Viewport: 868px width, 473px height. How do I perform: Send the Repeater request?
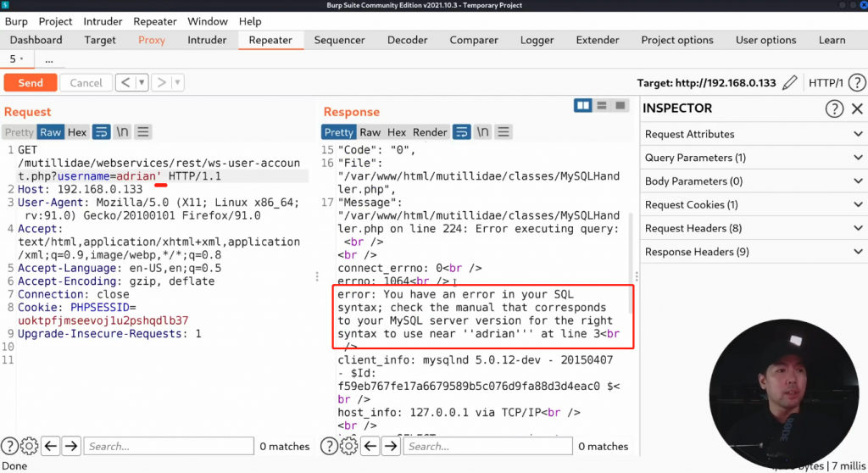click(31, 82)
